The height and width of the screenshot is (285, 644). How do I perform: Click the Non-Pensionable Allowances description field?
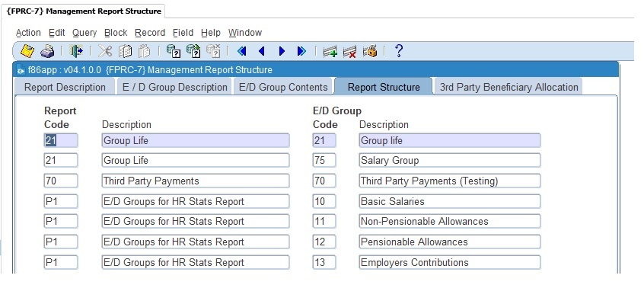[x=450, y=221]
